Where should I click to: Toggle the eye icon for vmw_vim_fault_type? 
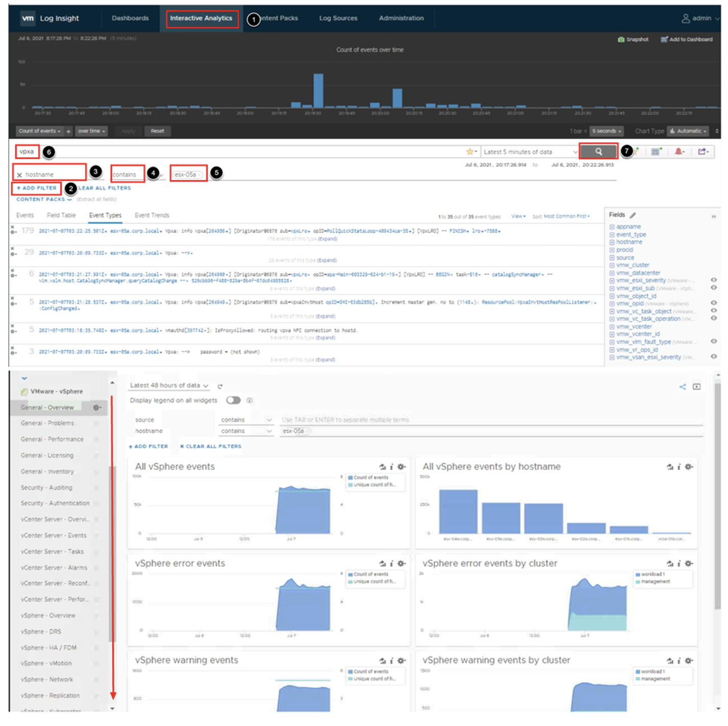point(714,341)
